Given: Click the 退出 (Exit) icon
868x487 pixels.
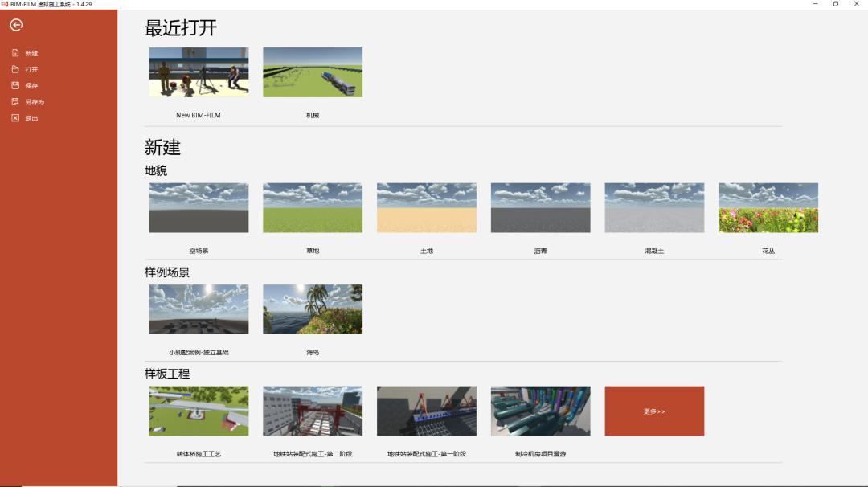Looking at the screenshot, I should 14,118.
